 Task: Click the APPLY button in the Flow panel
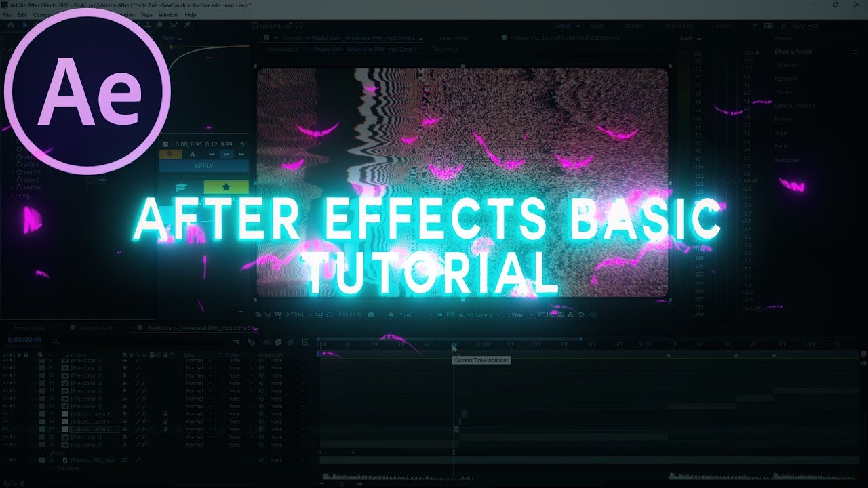pyautogui.click(x=203, y=165)
